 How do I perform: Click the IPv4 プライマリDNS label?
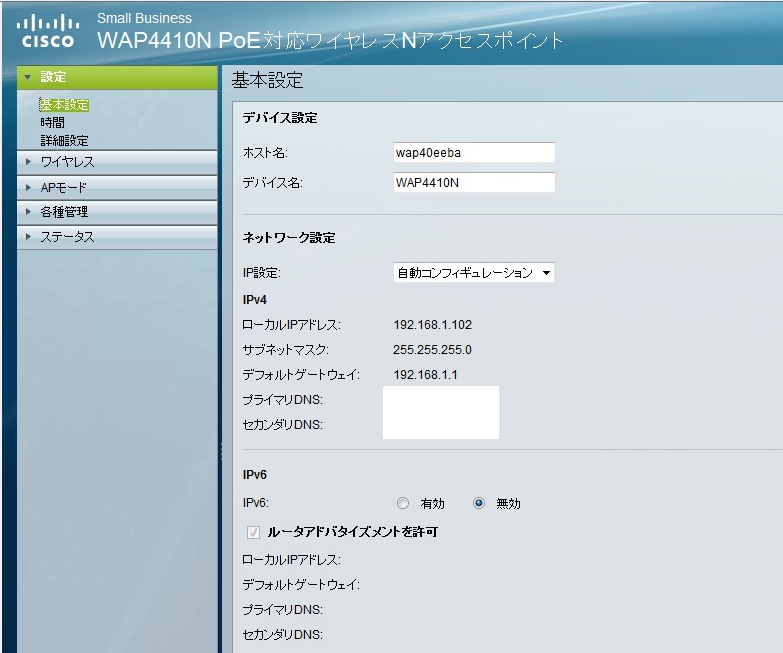[283, 400]
